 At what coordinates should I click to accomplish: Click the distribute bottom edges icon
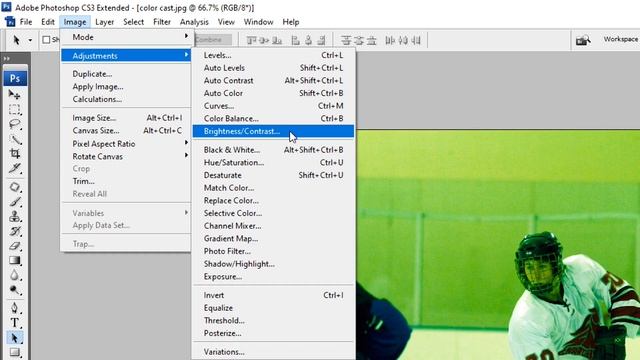click(x=371, y=40)
